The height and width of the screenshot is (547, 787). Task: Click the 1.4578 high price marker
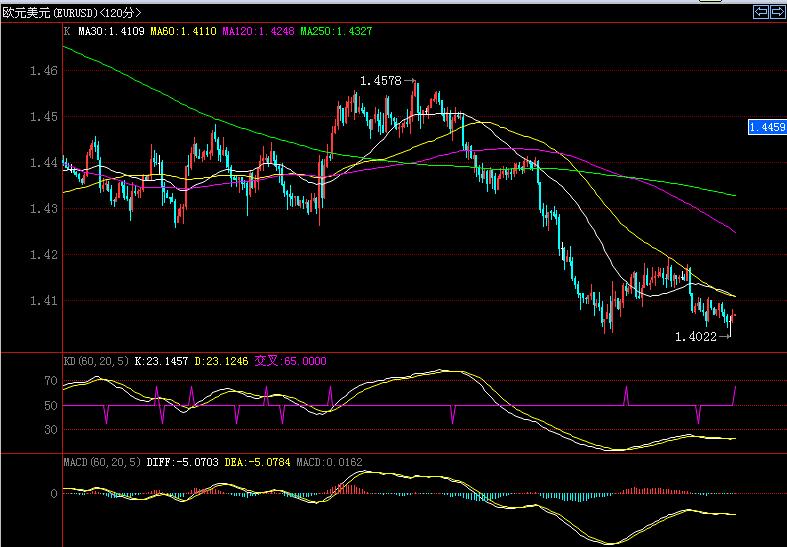[381, 80]
